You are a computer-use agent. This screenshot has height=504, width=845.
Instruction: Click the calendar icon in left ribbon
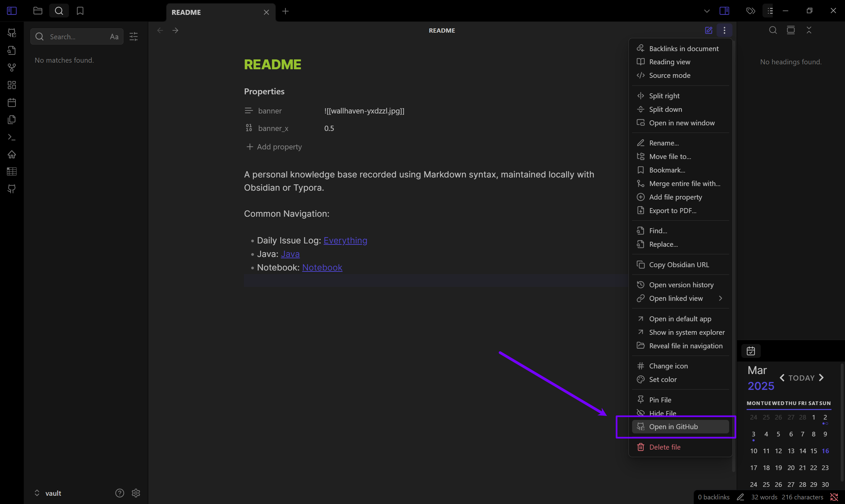coord(12,102)
